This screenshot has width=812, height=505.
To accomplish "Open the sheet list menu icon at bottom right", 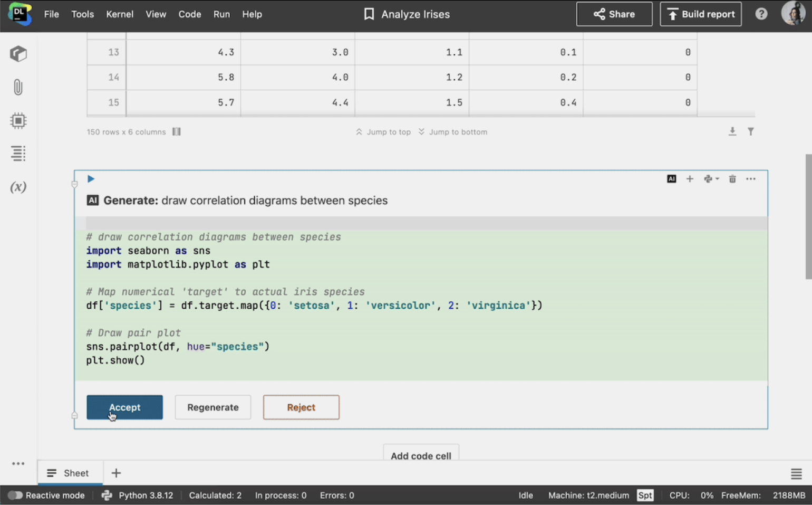I will (x=796, y=473).
